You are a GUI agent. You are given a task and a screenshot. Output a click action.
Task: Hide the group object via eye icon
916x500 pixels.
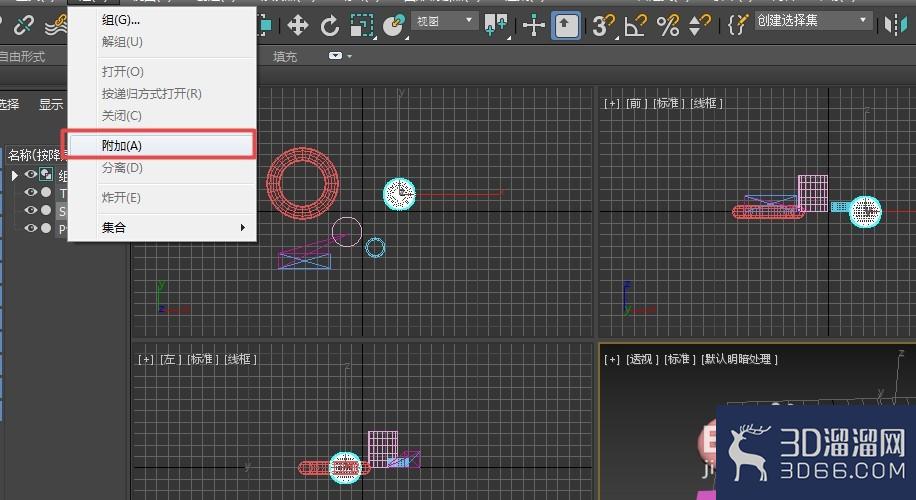pos(31,174)
